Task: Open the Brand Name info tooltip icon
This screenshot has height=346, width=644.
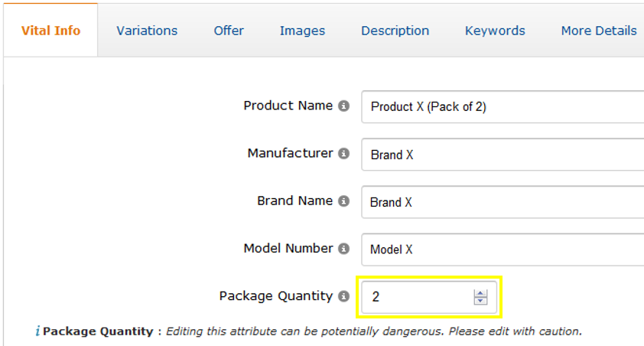Action: (x=344, y=201)
